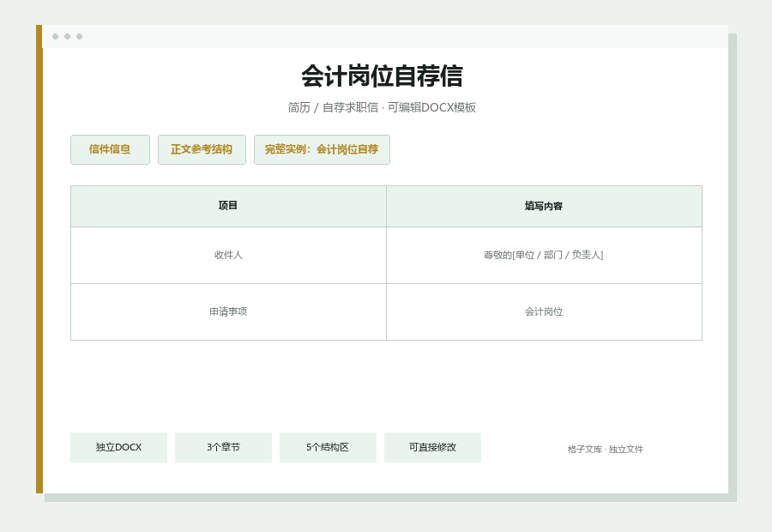Viewport: 772px width, 532px height.
Task: Click the 填写内容 column header
Action: coord(544,207)
